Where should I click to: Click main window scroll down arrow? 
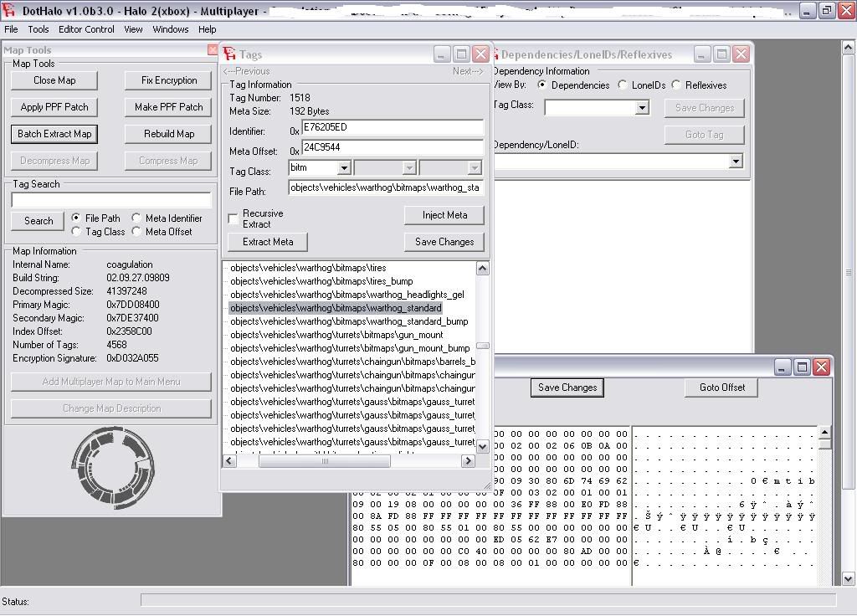click(x=848, y=578)
